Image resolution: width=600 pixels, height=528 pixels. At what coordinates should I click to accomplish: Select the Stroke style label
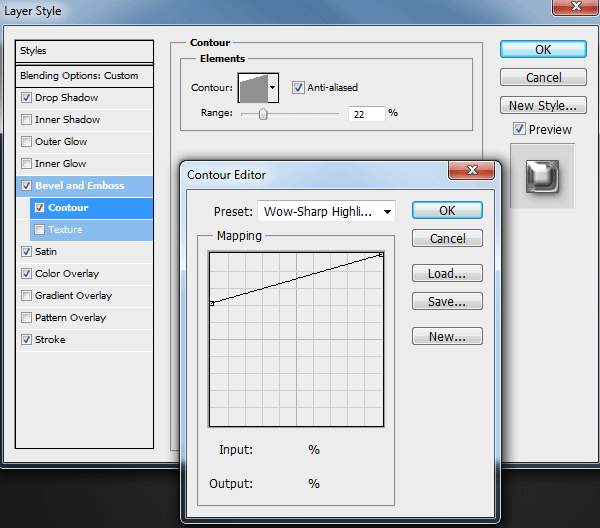tap(50, 339)
